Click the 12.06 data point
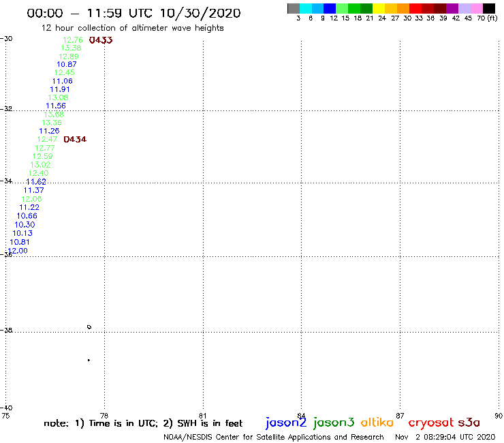Screen dimensions: 504x443 (31, 199)
